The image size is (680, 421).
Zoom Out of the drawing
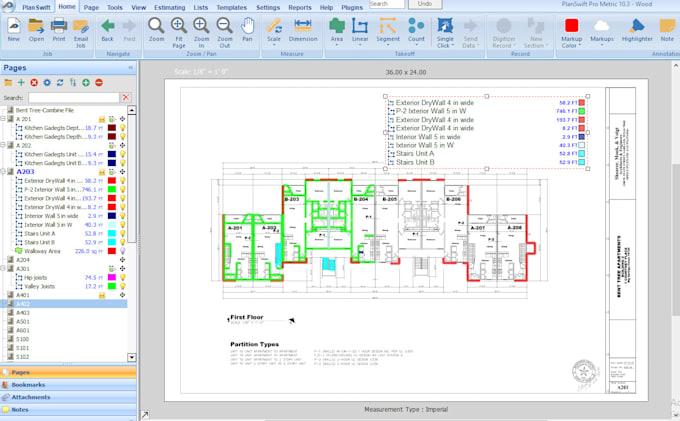click(225, 33)
